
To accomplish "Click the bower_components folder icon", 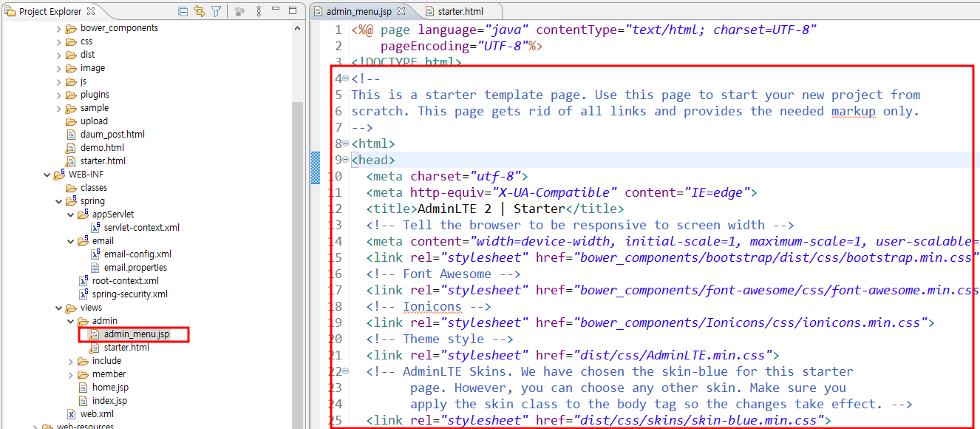I will pos(72,27).
